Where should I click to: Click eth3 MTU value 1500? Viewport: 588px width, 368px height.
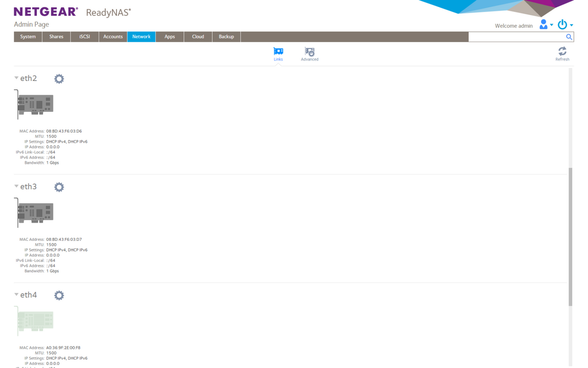(51, 245)
